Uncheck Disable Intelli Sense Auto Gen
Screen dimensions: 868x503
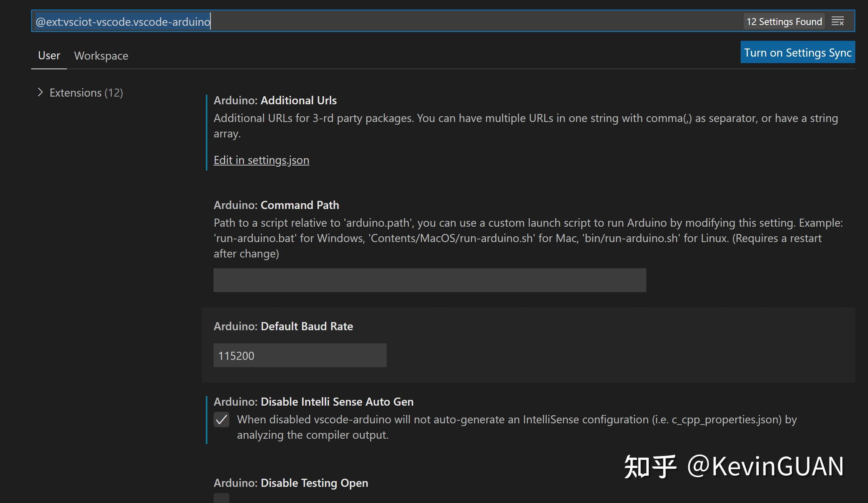click(x=221, y=420)
